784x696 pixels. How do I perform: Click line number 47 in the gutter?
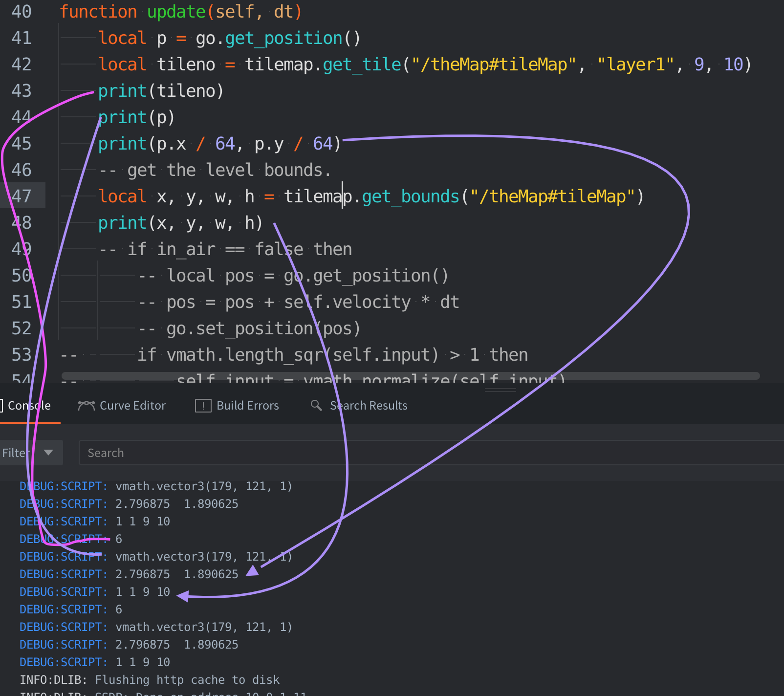[x=22, y=196]
